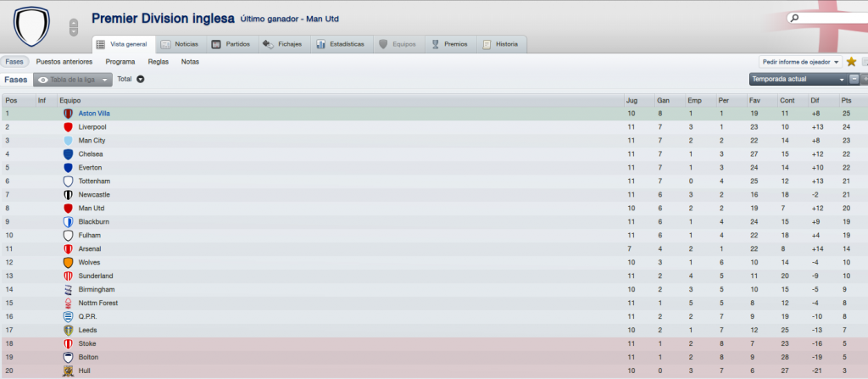Click the minus button beside Temporada actual
Image resolution: width=868 pixels, height=379 pixels.
854,79
